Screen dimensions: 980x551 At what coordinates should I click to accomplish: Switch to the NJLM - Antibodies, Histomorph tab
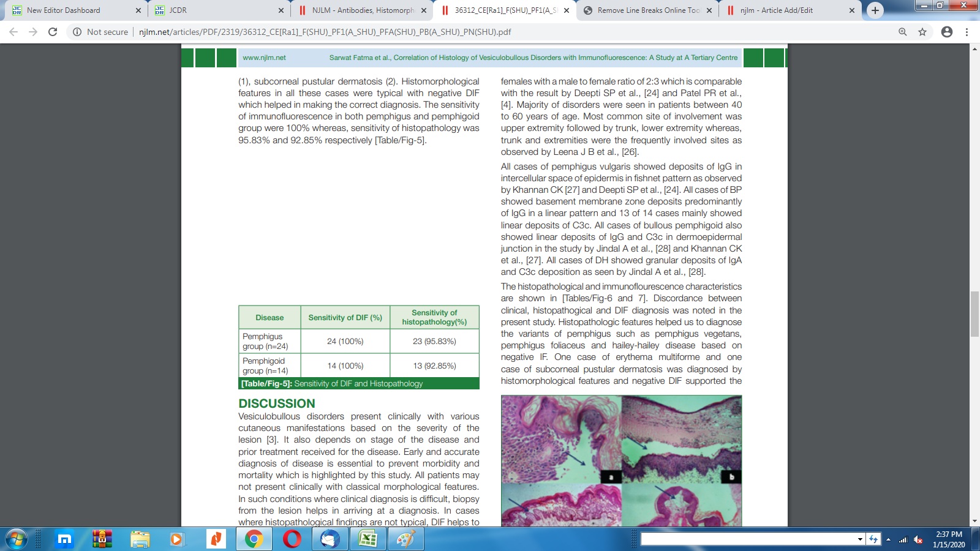coord(363,10)
